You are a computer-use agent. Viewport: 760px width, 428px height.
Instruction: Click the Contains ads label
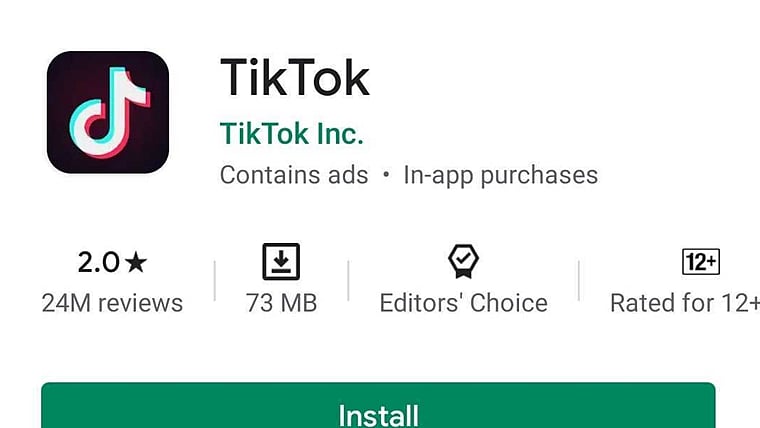(x=294, y=175)
